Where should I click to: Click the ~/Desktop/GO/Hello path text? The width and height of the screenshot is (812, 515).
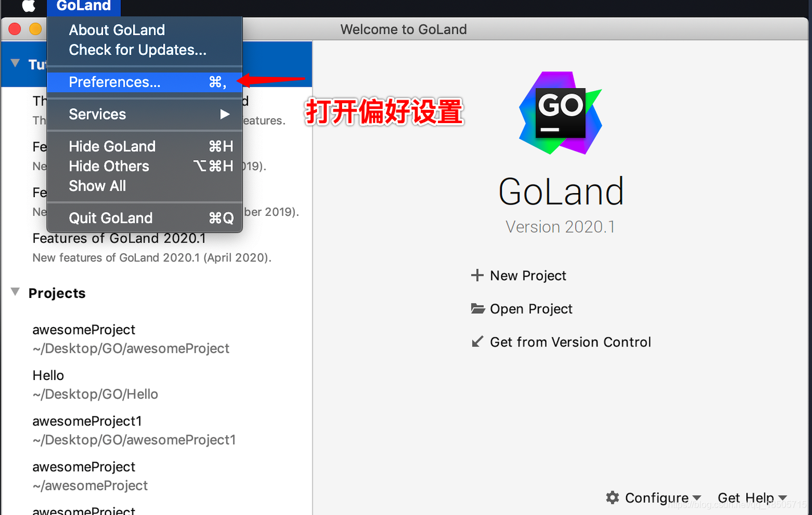tap(95, 394)
